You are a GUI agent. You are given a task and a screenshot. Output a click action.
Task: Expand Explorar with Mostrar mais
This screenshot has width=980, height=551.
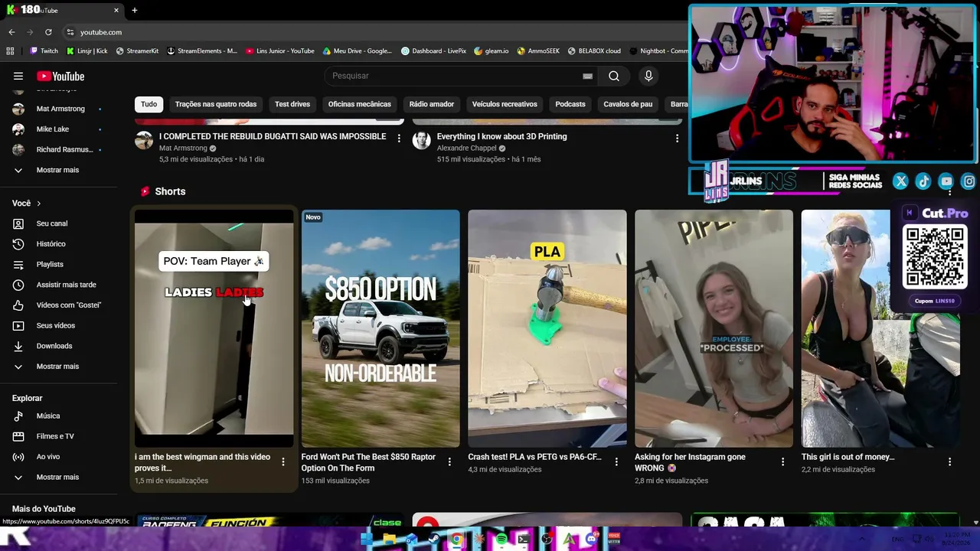(58, 477)
